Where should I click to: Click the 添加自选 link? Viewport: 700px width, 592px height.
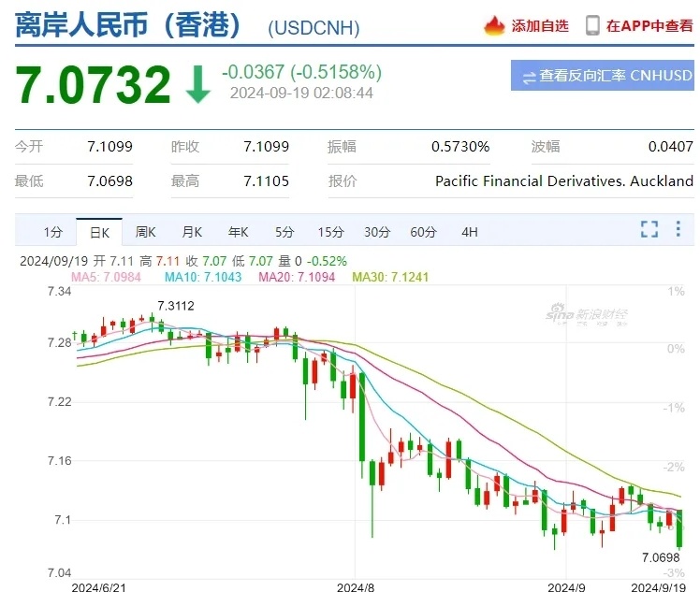click(540, 26)
